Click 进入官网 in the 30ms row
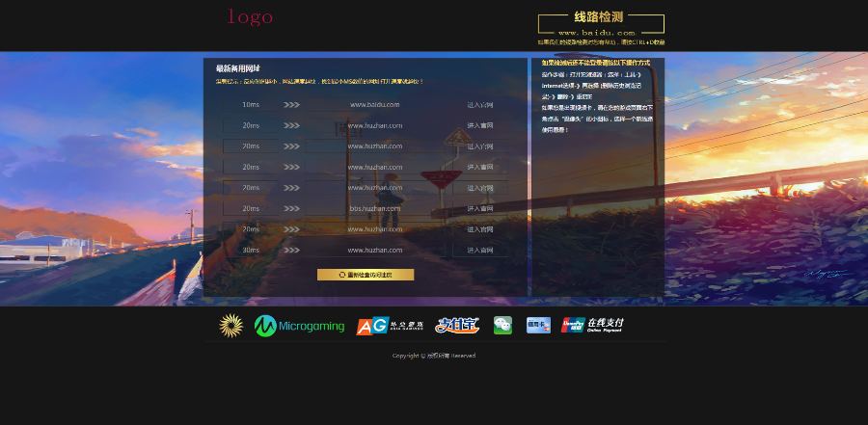Viewport: 868px width, 425px height. (x=480, y=251)
